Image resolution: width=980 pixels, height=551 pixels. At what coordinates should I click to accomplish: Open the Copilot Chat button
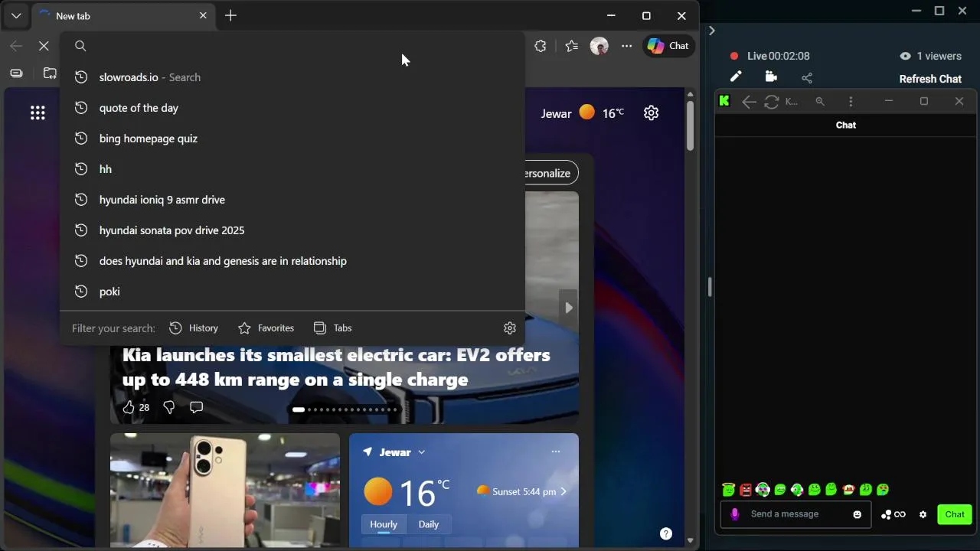668,46
